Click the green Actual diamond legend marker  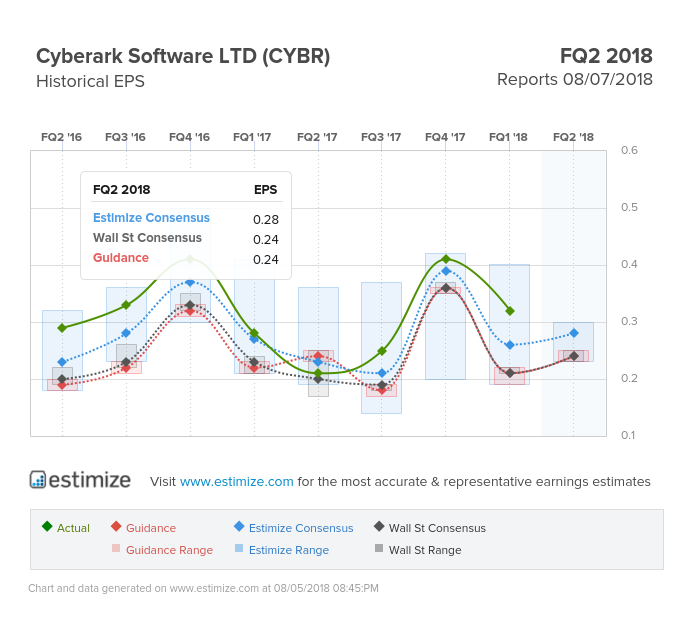(47, 526)
